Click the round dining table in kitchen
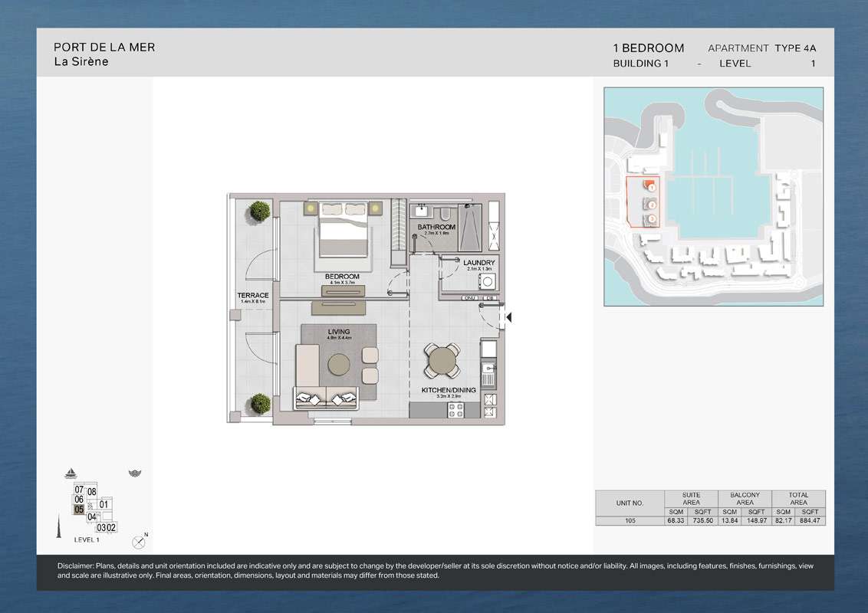 tap(443, 359)
